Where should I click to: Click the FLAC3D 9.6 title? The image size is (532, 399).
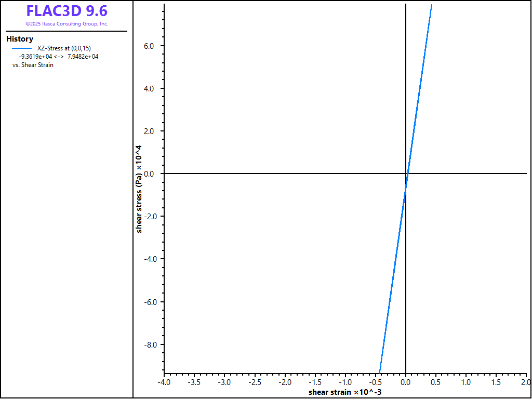66,11
